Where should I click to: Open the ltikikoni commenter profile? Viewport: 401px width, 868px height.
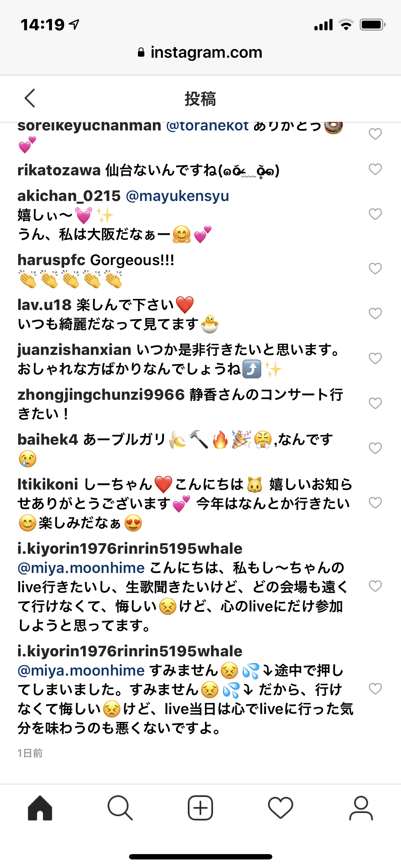tap(48, 485)
